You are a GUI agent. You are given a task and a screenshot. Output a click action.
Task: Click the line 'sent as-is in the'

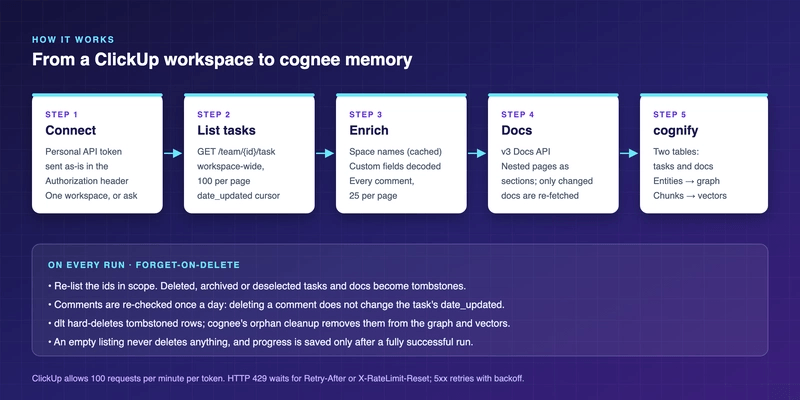[77, 166]
